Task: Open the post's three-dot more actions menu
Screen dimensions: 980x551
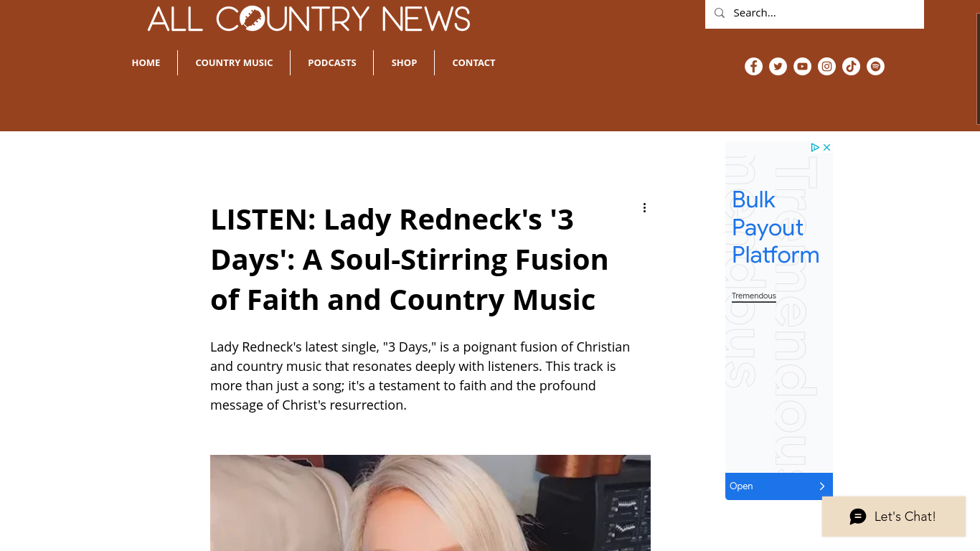Action: point(644,208)
